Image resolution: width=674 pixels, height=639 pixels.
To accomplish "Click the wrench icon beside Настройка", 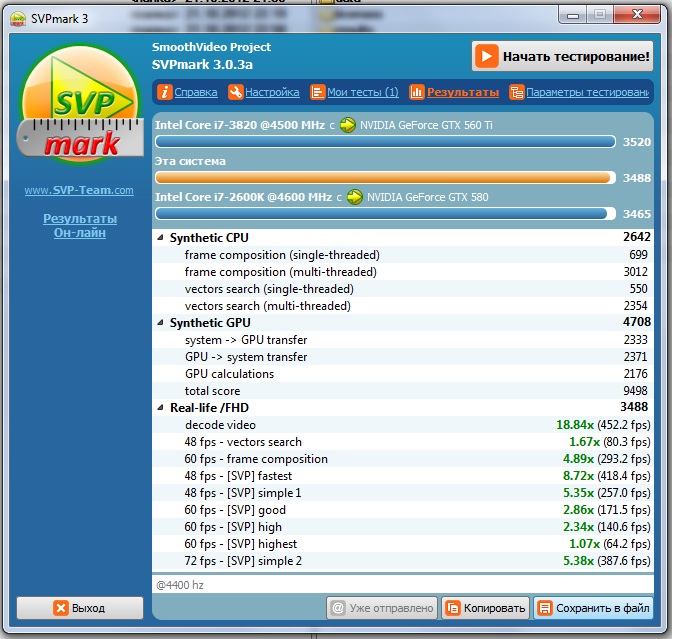I will pyautogui.click(x=236, y=93).
